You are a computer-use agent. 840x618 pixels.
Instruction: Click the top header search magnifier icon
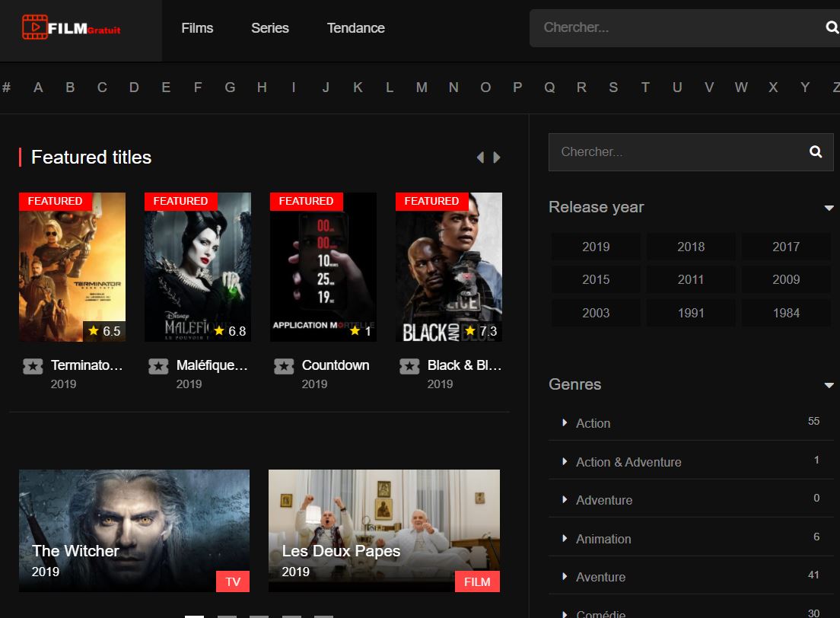[x=831, y=27]
